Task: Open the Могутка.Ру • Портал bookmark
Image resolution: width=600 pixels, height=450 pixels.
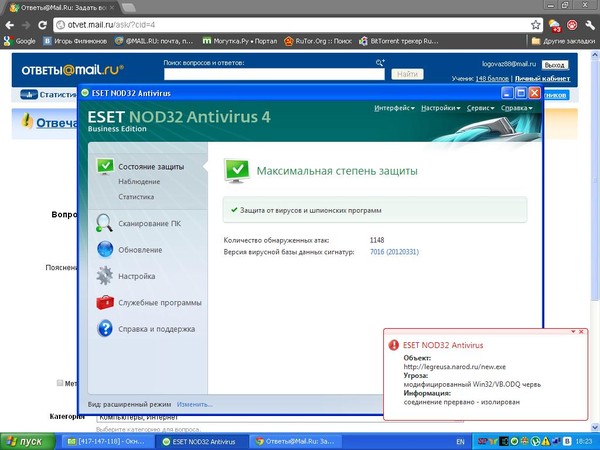Action: (240, 41)
